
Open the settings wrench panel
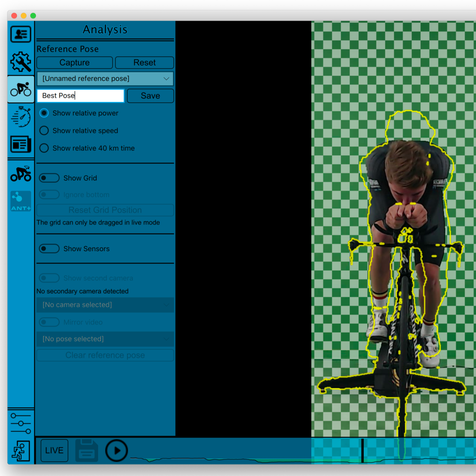tap(20, 61)
